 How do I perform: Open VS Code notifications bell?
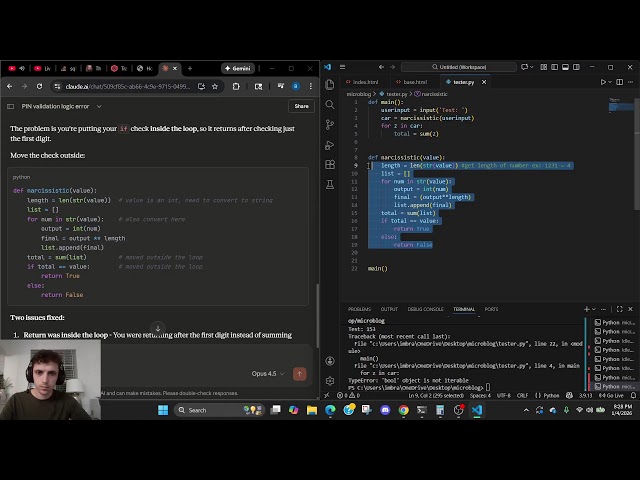[633, 395]
